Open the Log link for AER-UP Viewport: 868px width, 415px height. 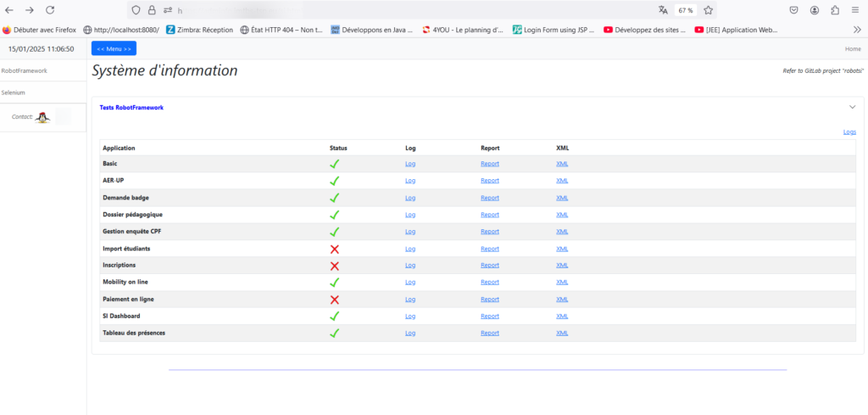(410, 181)
